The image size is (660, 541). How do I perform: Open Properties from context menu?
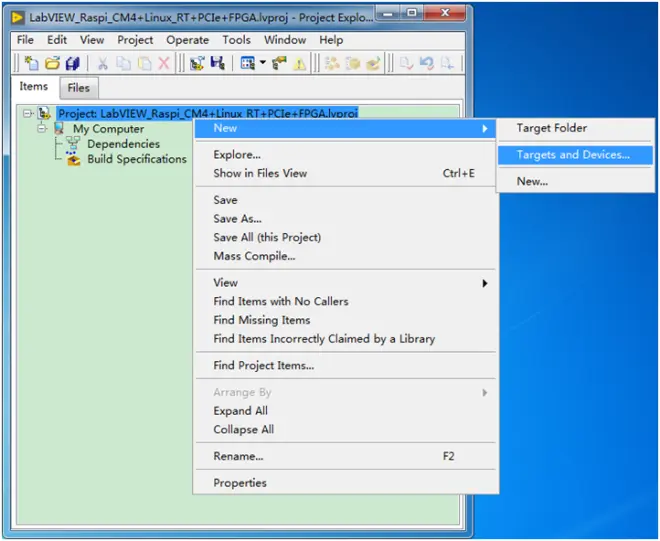coord(345,483)
